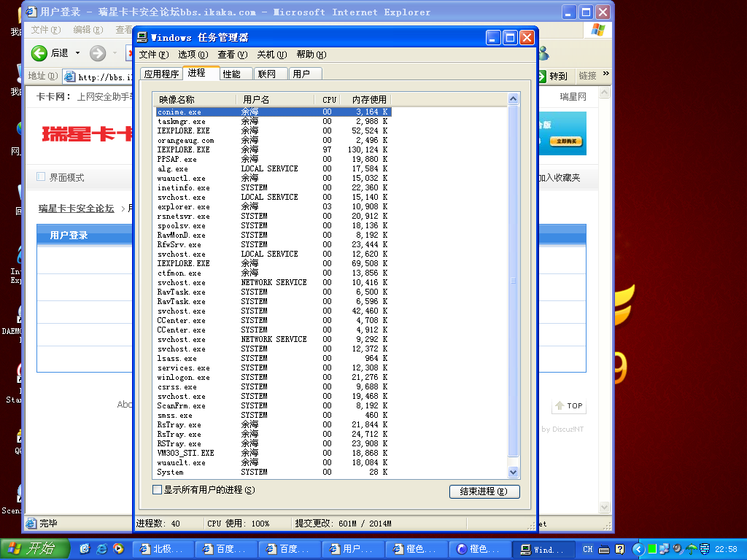Switch to the 用户 taskbar window button
Image resolution: width=747 pixels, height=560 pixels.
352,549
